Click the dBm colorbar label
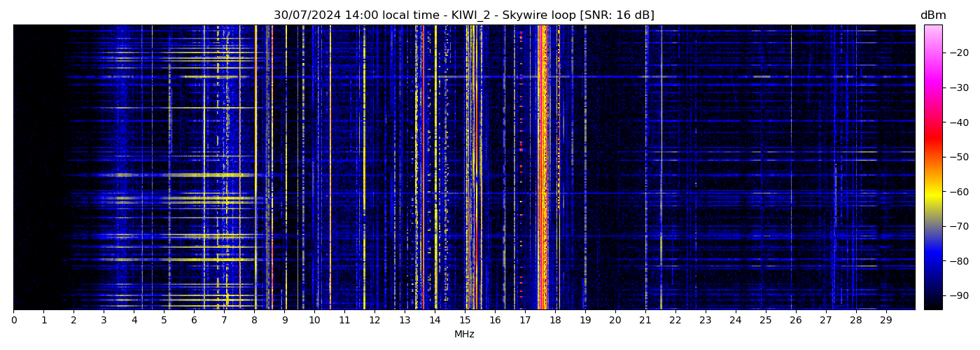Viewport: 980px width, 350px height. [932, 15]
